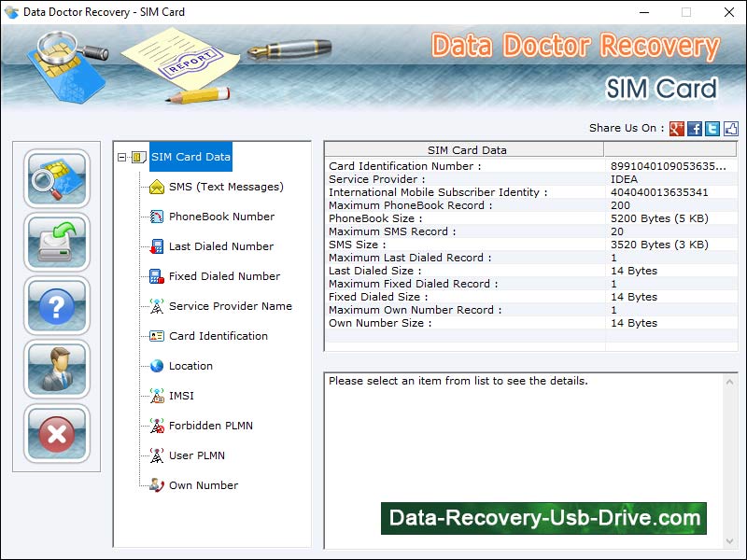View Card Identification details
Viewport: 747px width, 560px height.
[218, 336]
